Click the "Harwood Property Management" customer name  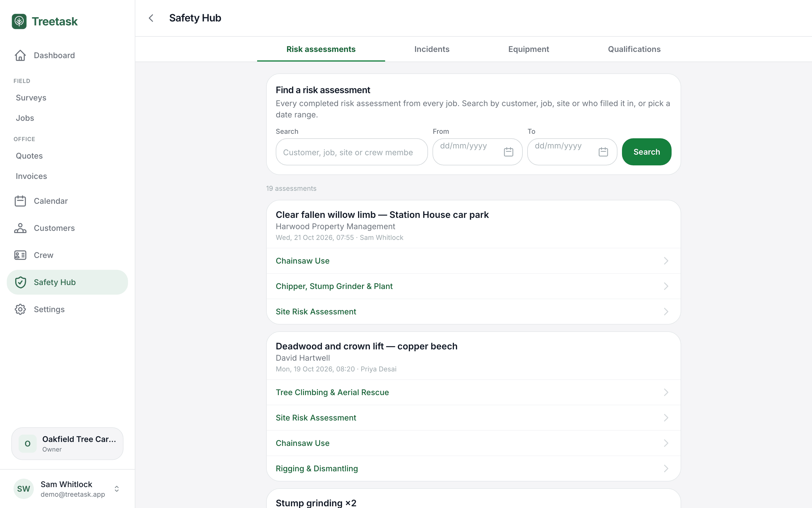pyautogui.click(x=336, y=226)
